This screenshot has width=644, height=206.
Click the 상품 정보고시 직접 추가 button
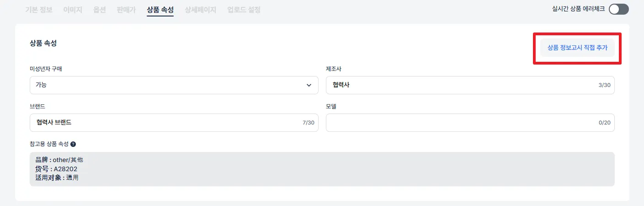coord(577,48)
